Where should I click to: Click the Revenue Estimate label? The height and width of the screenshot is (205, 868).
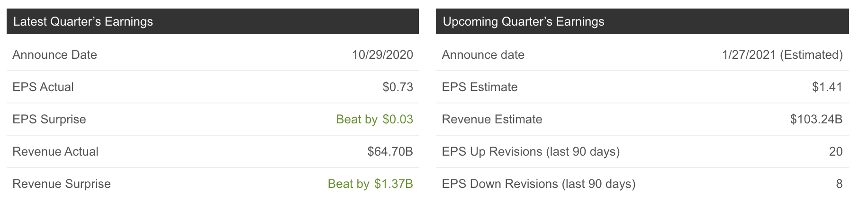[x=492, y=120]
